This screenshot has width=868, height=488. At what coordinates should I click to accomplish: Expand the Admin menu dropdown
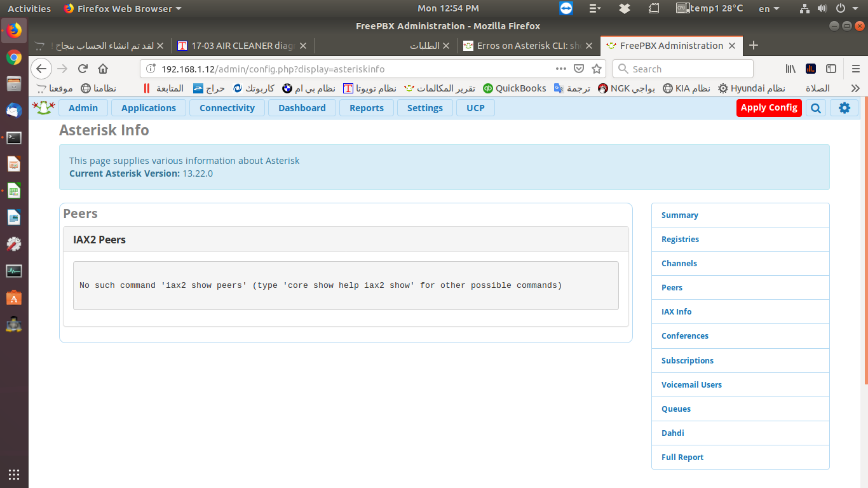[83, 108]
